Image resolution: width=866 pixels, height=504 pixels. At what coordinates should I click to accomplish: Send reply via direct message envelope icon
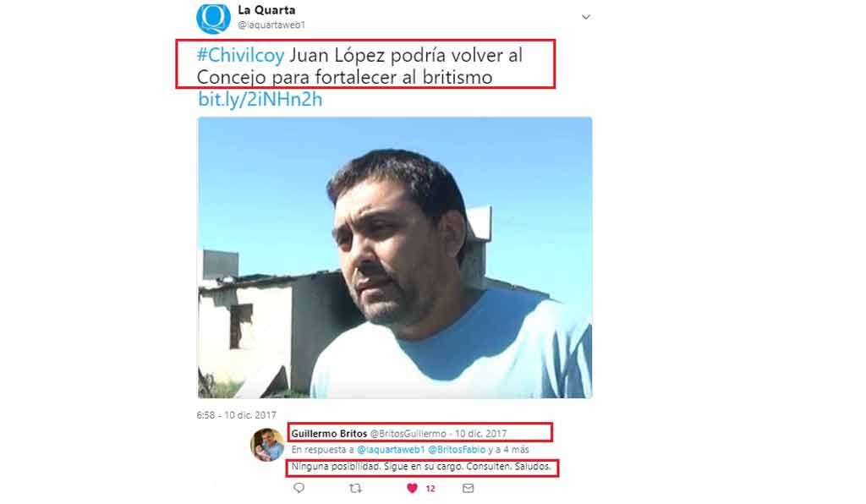click(x=469, y=488)
